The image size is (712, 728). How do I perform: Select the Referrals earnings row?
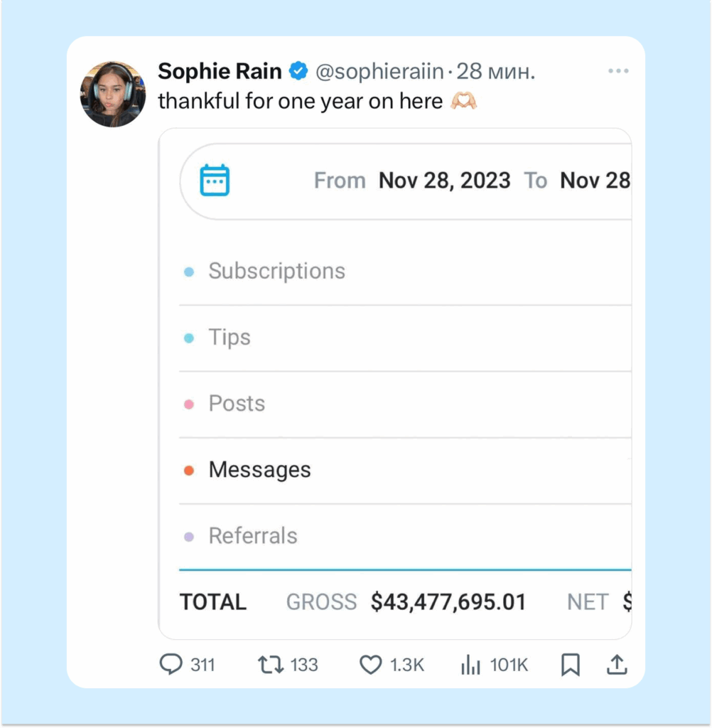tap(253, 536)
